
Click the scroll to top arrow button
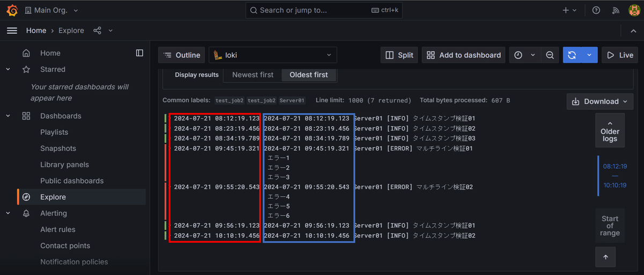[605, 257]
